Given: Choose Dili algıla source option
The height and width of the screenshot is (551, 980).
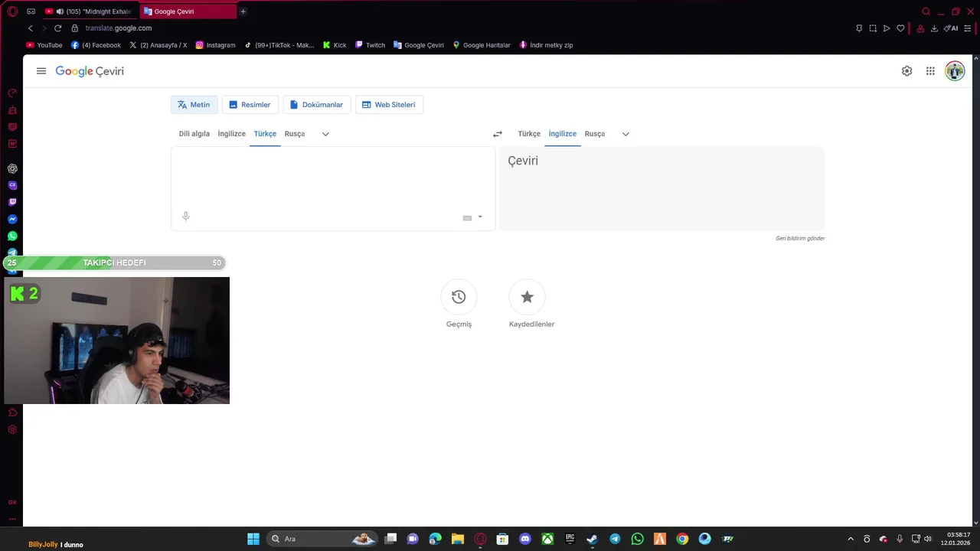Looking at the screenshot, I should click(x=194, y=134).
